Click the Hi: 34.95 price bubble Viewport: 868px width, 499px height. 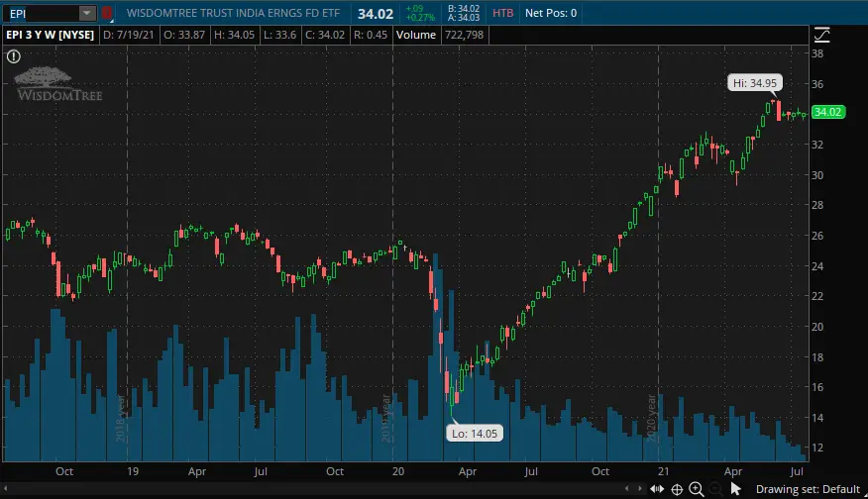(754, 83)
